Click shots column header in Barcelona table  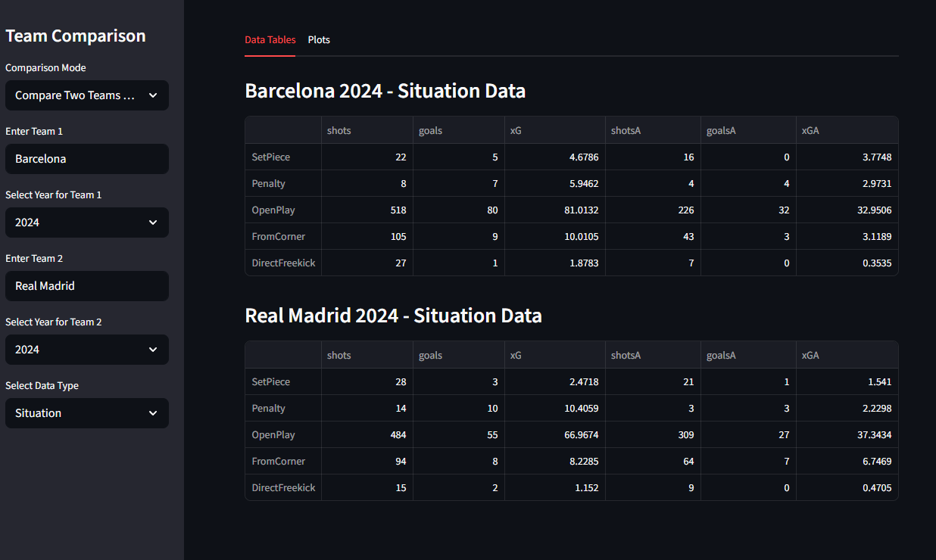click(367, 131)
